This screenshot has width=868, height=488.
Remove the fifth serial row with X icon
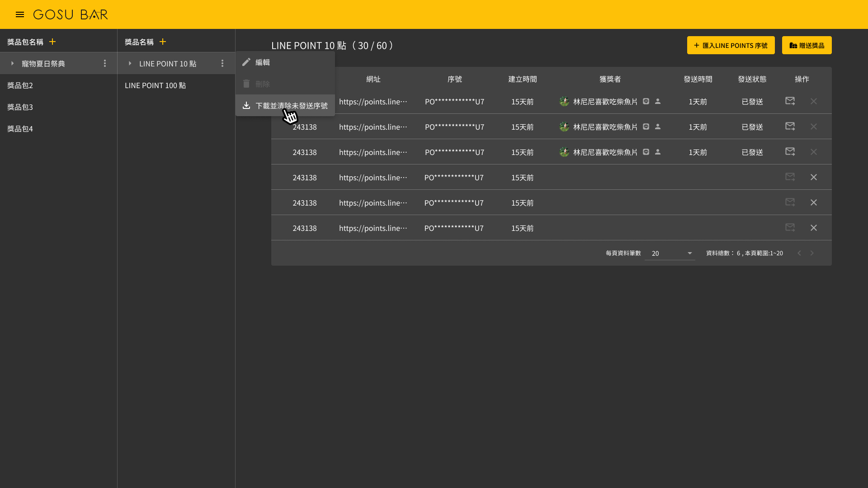click(x=814, y=202)
